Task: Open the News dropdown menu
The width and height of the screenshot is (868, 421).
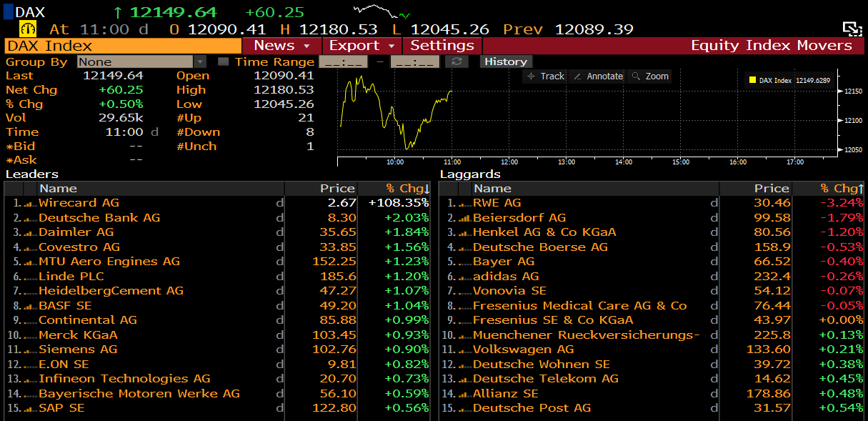Action: coord(282,45)
